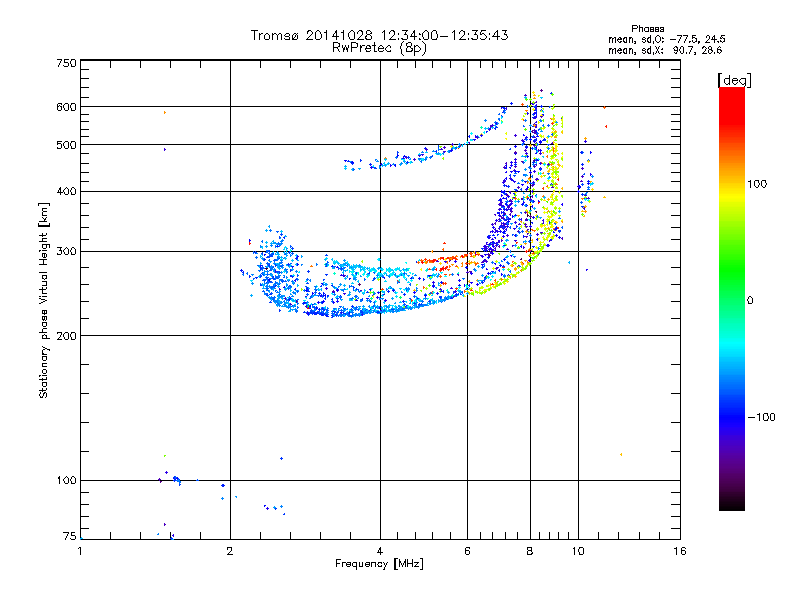The image size is (800, 600).
Task: Click the frequency tick label "4"
Action: pyautogui.click(x=380, y=551)
